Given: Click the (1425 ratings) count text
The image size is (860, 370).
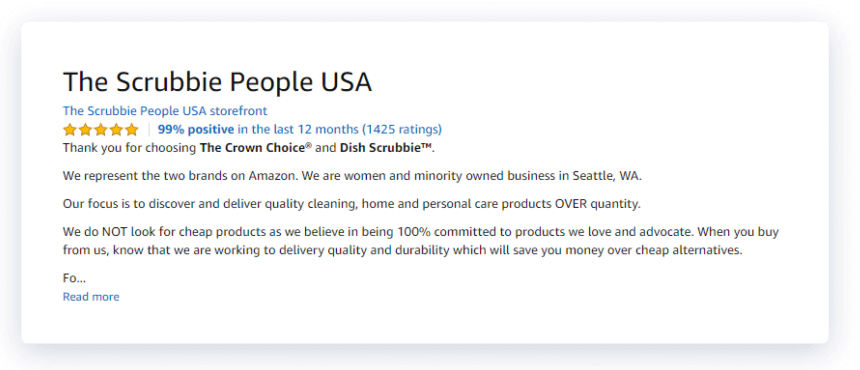Looking at the screenshot, I should [x=402, y=129].
